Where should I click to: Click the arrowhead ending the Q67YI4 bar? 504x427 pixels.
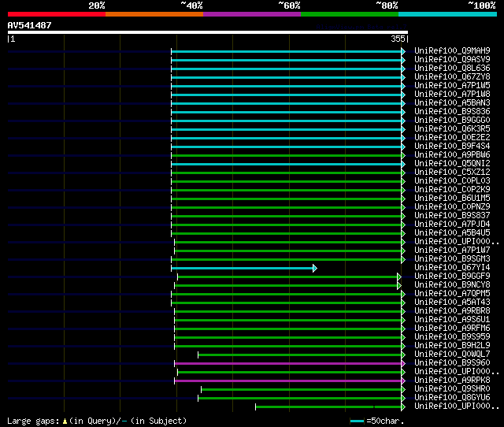(x=315, y=268)
